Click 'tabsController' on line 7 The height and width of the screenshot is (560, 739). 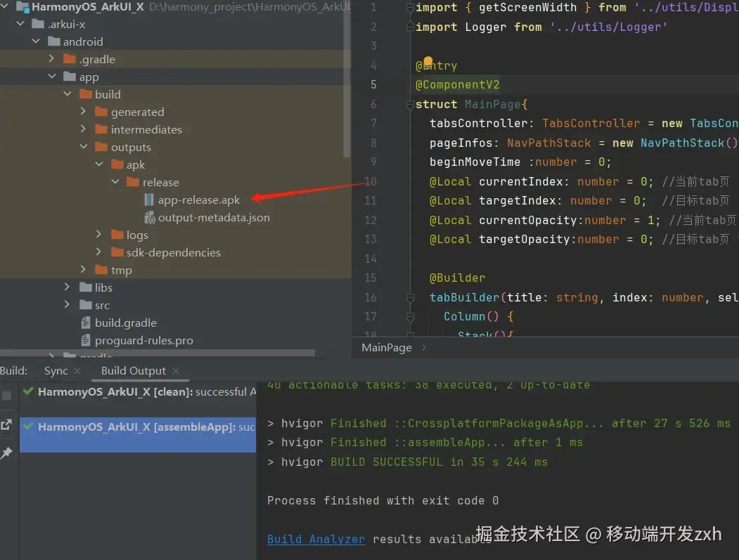(x=478, y=124)
